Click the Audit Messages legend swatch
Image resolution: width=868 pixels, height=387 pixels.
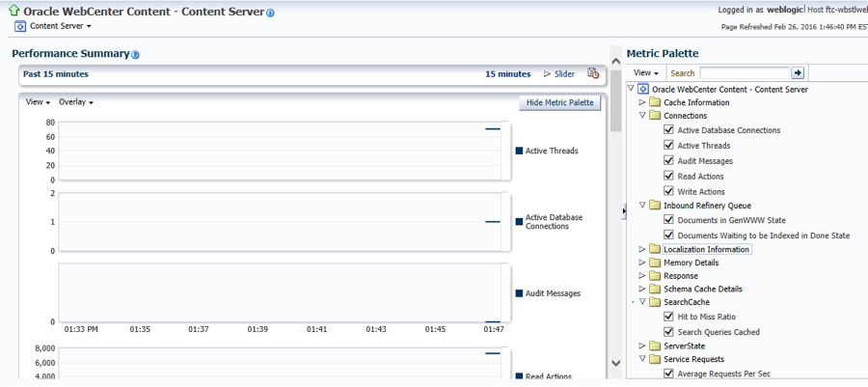(x=519, y=293)
